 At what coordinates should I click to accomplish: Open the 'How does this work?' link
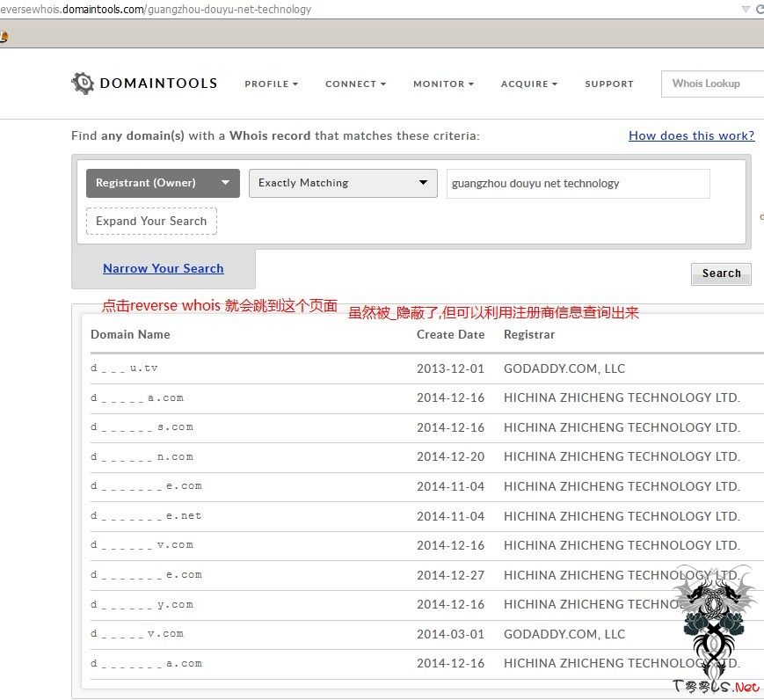(x=691, y=135)
